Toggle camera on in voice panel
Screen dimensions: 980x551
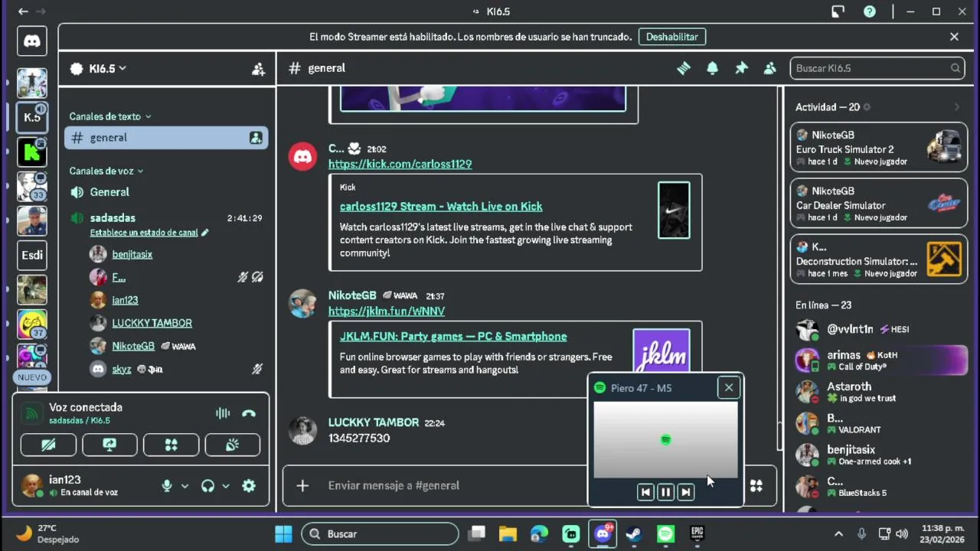[x=48, y=445]
